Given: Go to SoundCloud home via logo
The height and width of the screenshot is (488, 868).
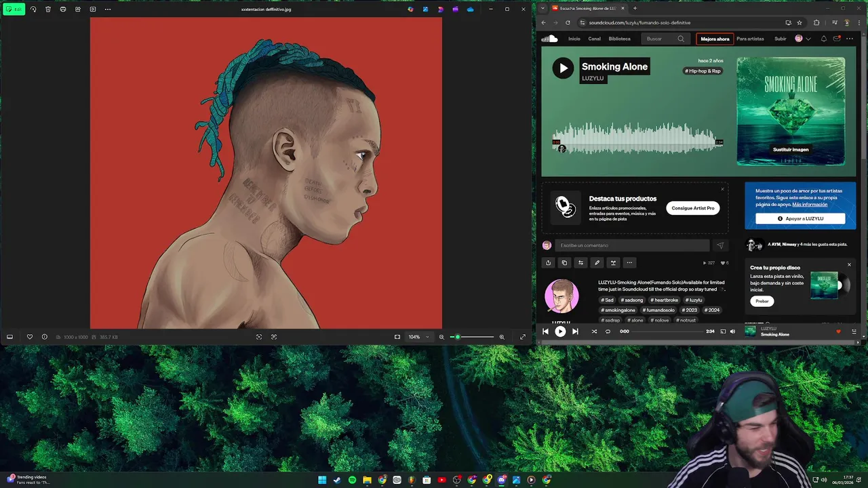Looking at the screenshot, I should (549, 39).
